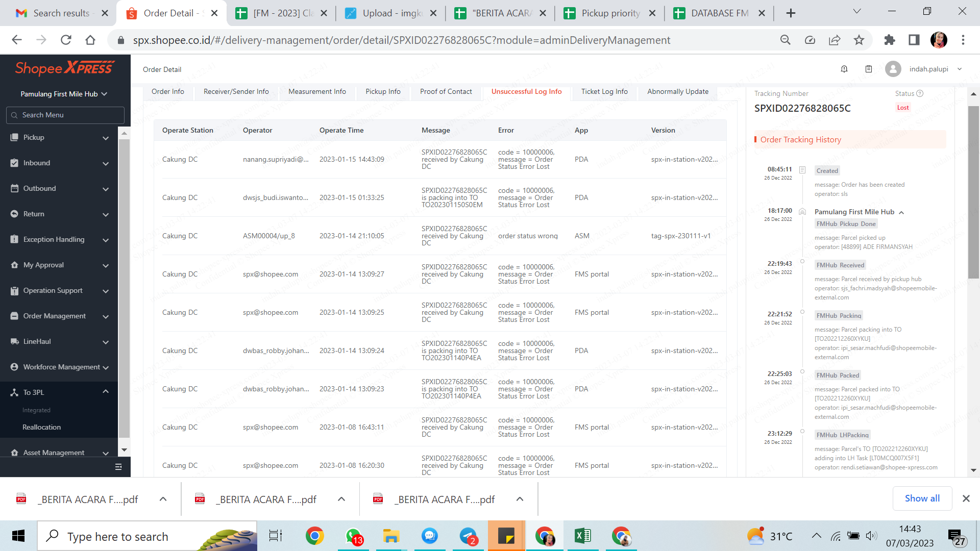Open the clipboard task list icon

[x=869, y=69]
